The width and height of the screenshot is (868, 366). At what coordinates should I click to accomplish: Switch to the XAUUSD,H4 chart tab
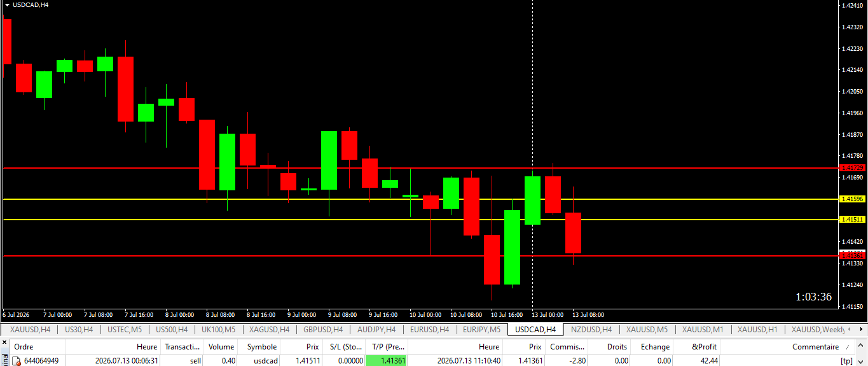point(30,329)
